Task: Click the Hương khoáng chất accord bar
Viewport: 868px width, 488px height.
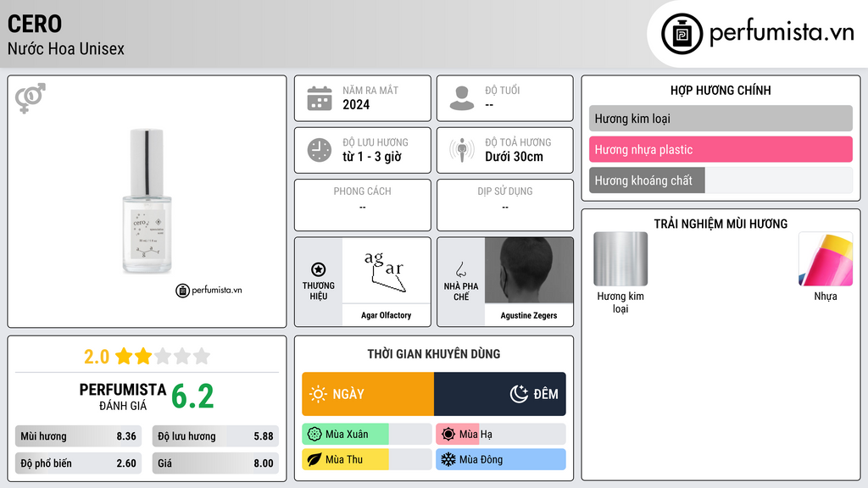Action: click(x=721, y=180)
